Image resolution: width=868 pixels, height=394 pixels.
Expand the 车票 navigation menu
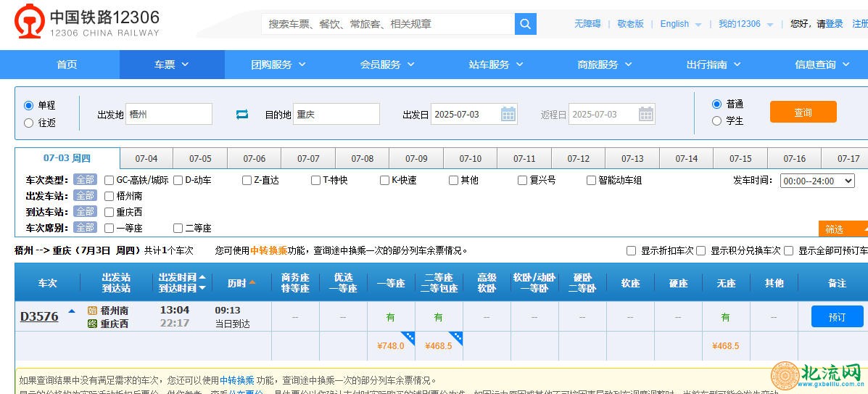tap(172, 65)
